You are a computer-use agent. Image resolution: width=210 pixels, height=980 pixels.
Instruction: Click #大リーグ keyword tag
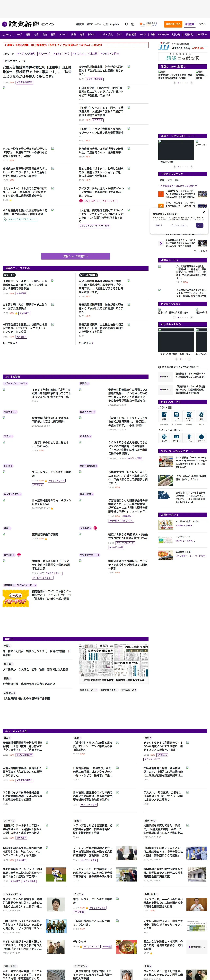coord(44,54)
